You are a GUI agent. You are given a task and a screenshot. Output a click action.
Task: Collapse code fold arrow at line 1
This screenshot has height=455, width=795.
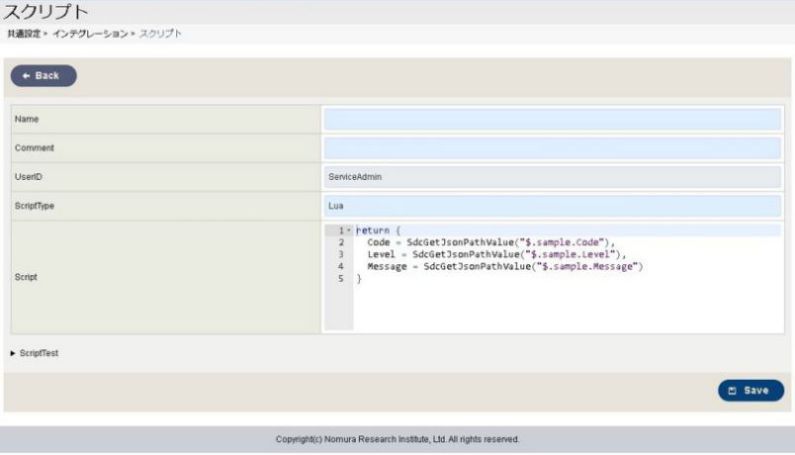pos(349,230)
